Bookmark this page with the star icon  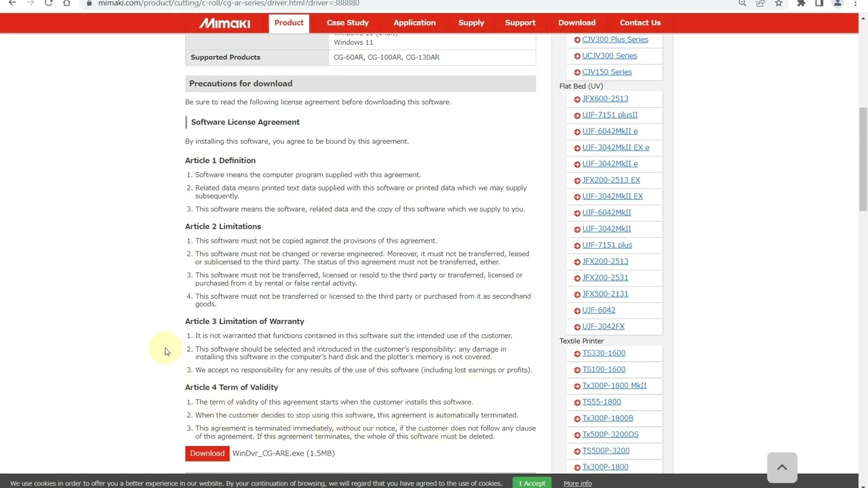point(778,3)
